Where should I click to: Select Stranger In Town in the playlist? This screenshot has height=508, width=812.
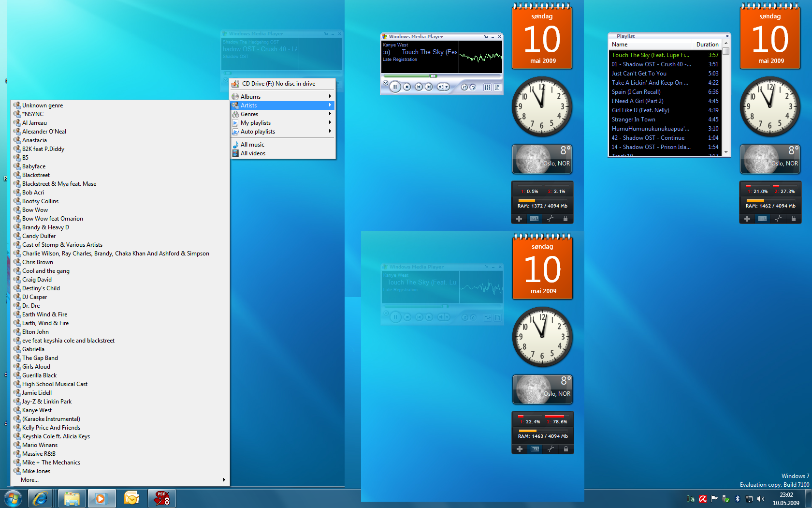[665, 120]
